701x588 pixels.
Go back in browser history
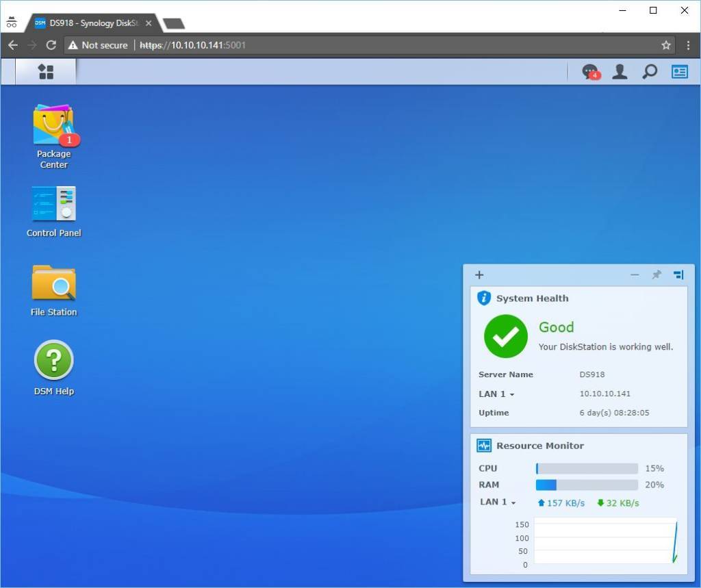(x=13, y=45)
